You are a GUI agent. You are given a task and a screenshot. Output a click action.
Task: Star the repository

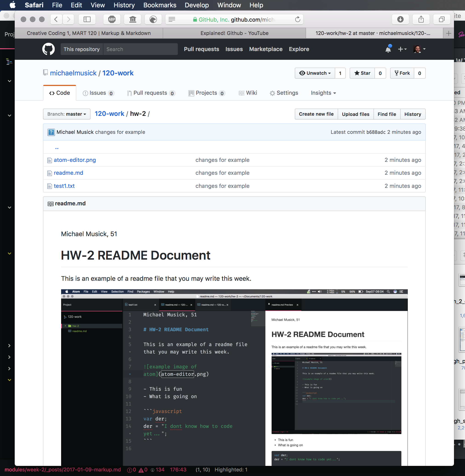(362, 73)
